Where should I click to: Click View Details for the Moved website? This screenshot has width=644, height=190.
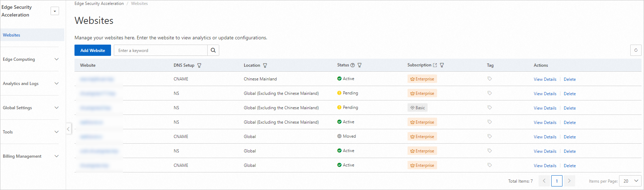point(545,137)
